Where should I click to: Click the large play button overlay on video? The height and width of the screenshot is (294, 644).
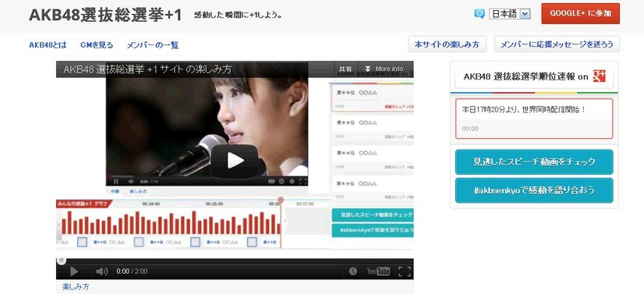click(235, 161)
